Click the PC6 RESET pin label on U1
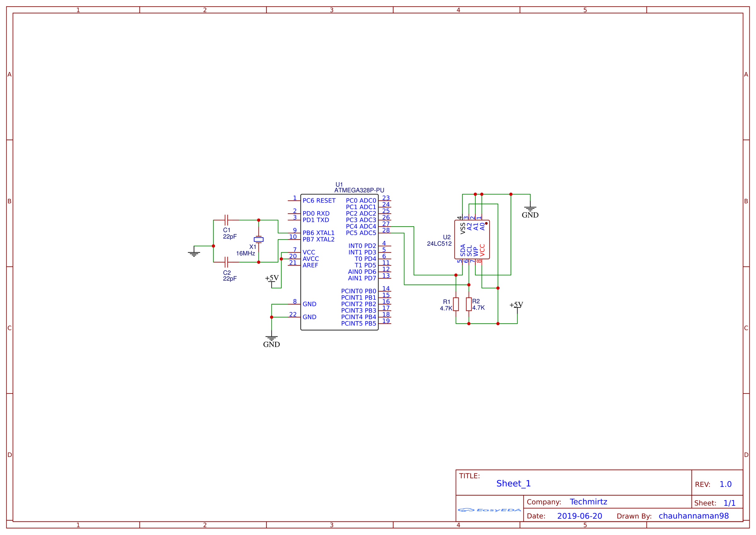 click(319, 200)
